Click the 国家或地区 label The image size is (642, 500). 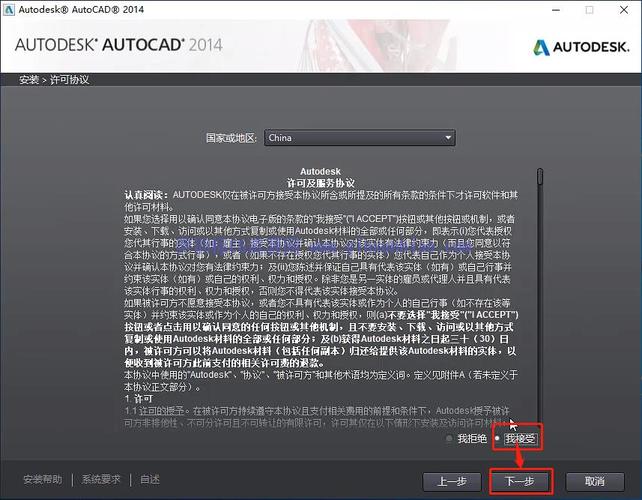coord(231,138)
